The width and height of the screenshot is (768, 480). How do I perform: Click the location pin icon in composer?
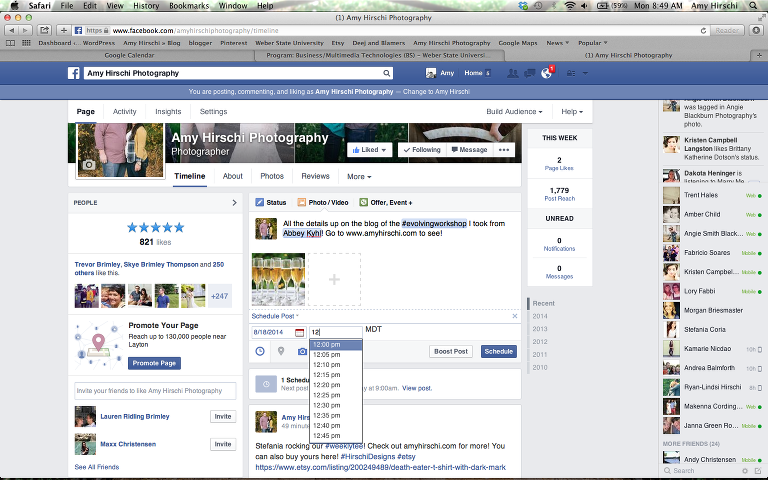[281, 351]
